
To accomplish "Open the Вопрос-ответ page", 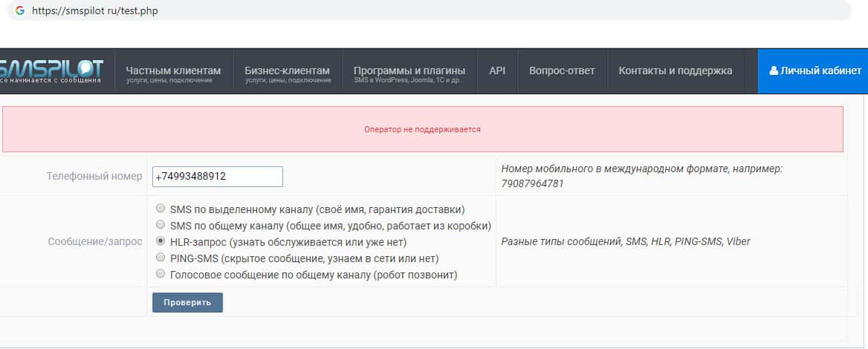I will click(x=562, y=71).
